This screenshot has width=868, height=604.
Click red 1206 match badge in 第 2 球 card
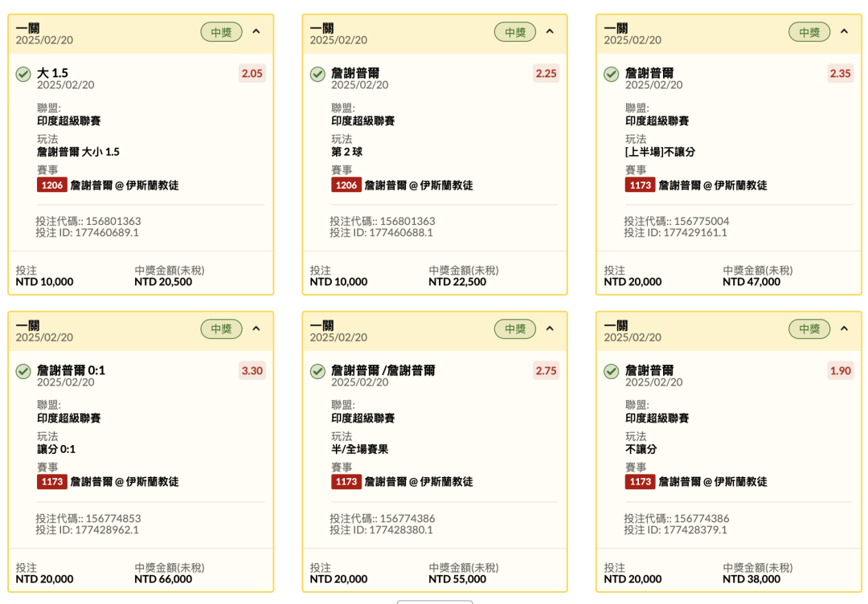(x=346, y=185)
